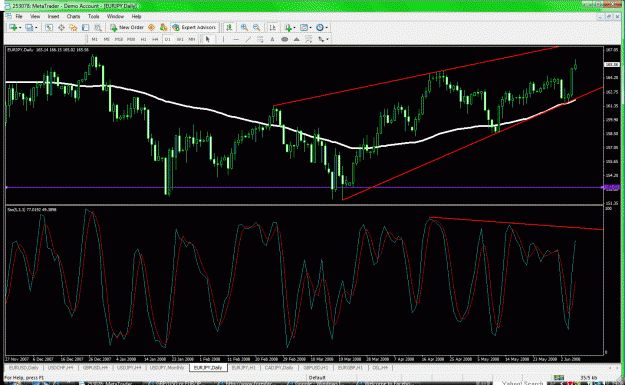Open the Insert menu
Screen dimensions: 625x385
(53, 16)
